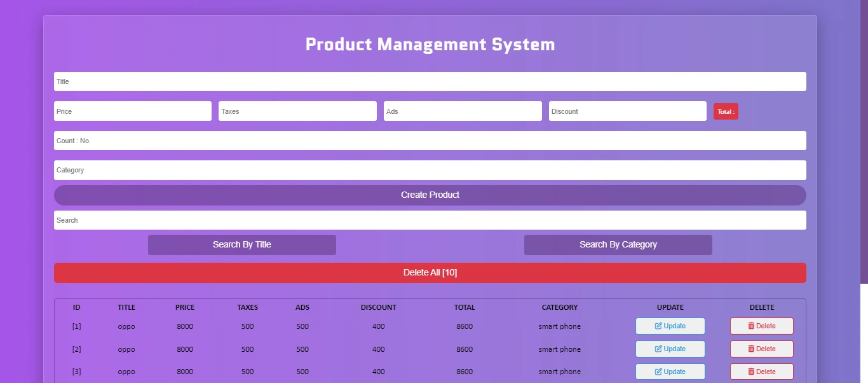Click the trash icon for product ID 3

click(x=752, y=371)
